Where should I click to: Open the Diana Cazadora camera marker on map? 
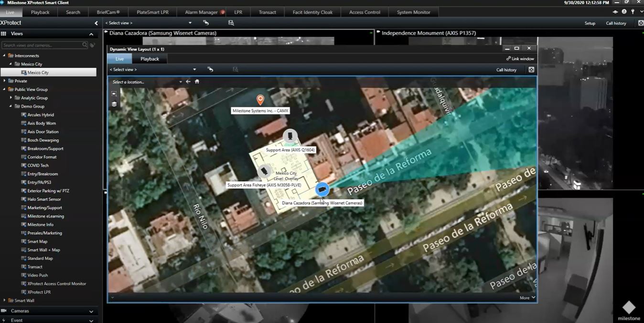(322, 189)
